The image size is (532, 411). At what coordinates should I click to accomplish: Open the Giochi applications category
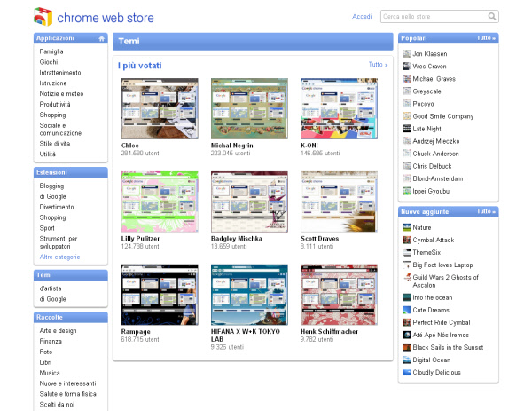[49, 62]
